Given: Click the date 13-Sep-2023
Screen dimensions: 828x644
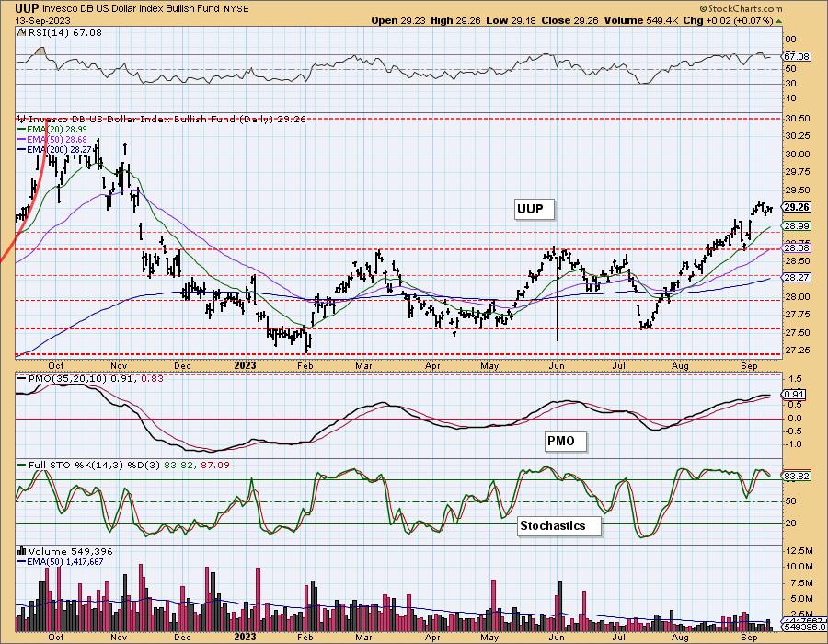Looking at the screenshot, I should [x=41, y=20].
